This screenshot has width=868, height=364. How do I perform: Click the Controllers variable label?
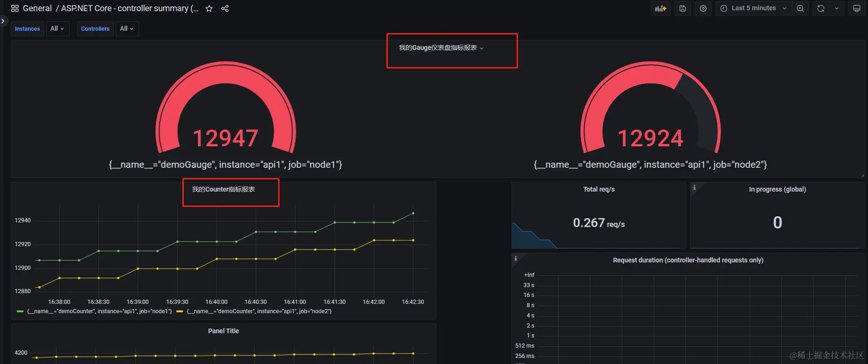95,28
